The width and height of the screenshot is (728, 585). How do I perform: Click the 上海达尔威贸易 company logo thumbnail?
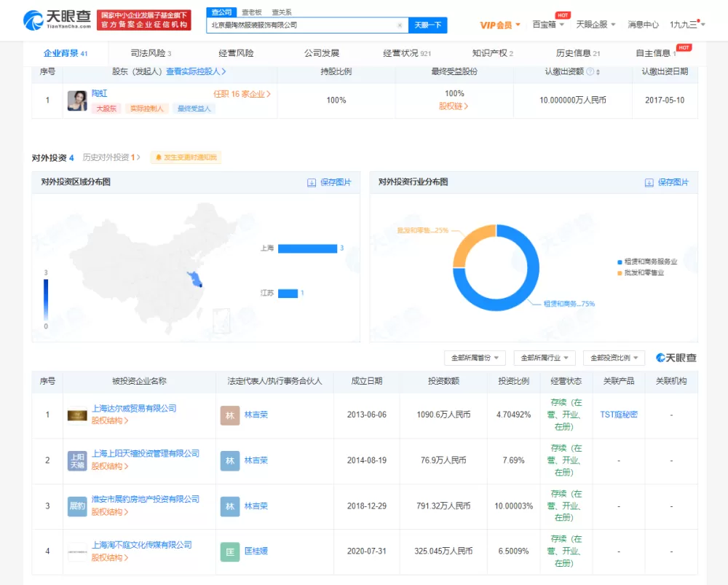pyautogui.click(x=77, y=415)
